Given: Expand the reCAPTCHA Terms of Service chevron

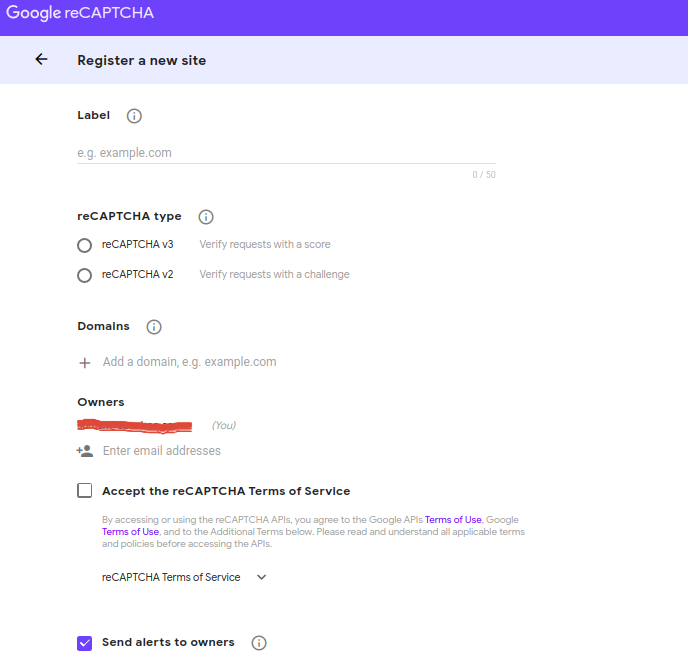Looking at the screenshot, I should coord(262,577).
